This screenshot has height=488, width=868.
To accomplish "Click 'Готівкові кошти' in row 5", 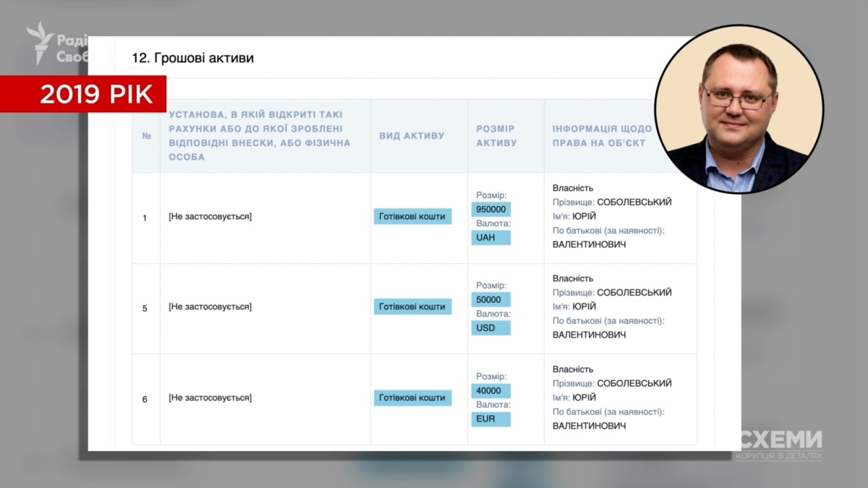I will (x=412, y=307).
